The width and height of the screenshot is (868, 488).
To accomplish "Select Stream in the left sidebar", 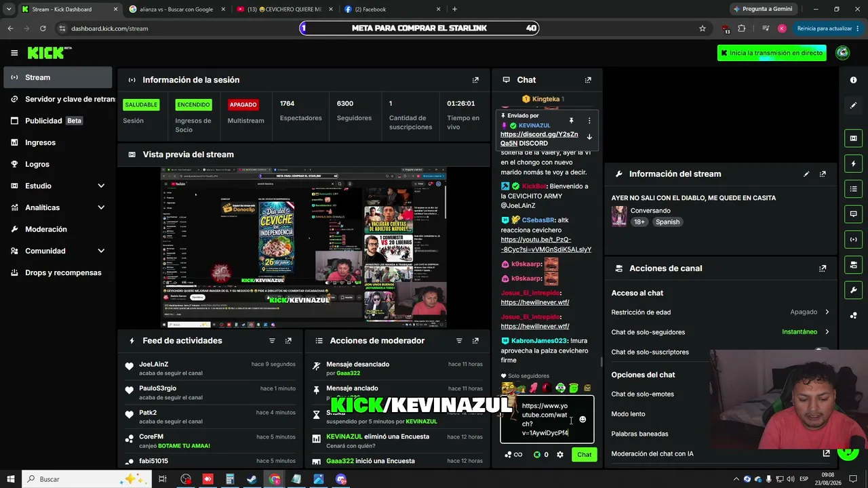I will (58, 77).
